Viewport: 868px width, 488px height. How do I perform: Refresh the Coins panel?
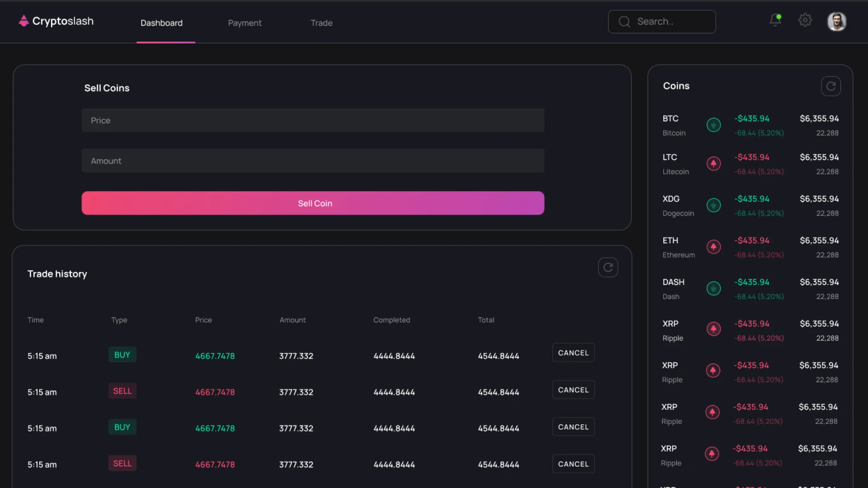[830, 86]
